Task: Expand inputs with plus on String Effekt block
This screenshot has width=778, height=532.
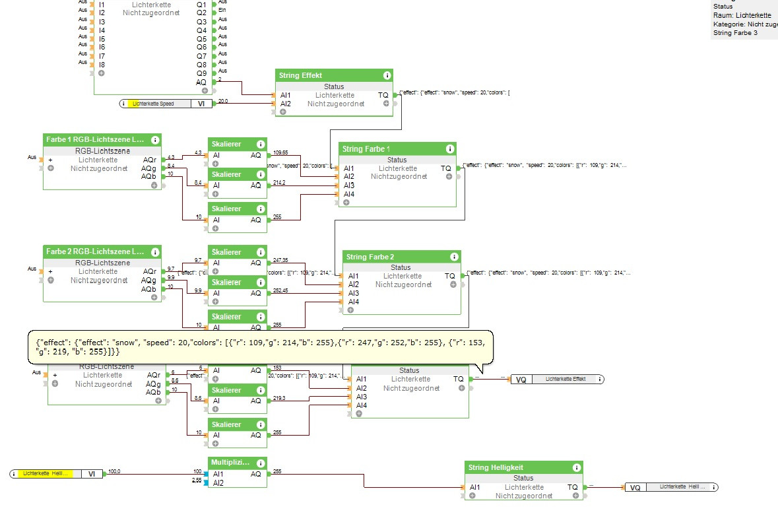Action: [282, 112]
